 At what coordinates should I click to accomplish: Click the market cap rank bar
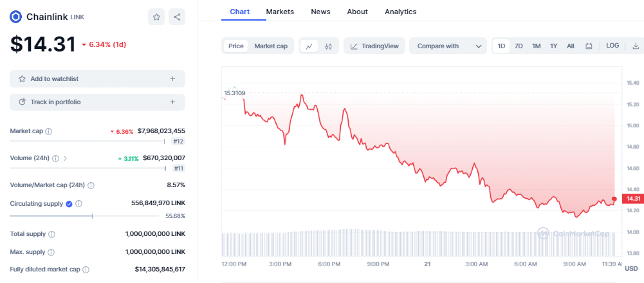pyautogui.click(x=87, y=141)
